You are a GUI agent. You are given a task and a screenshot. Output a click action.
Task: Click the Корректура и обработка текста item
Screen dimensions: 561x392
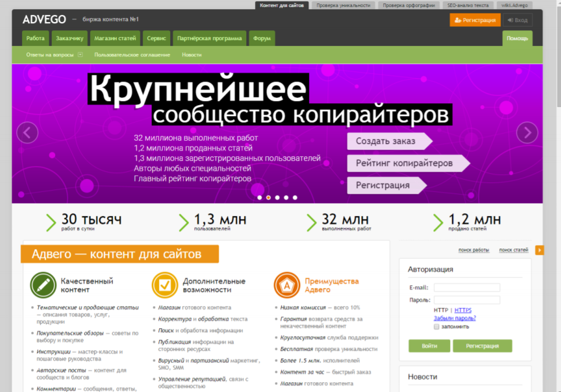click(x=203, y=319)
